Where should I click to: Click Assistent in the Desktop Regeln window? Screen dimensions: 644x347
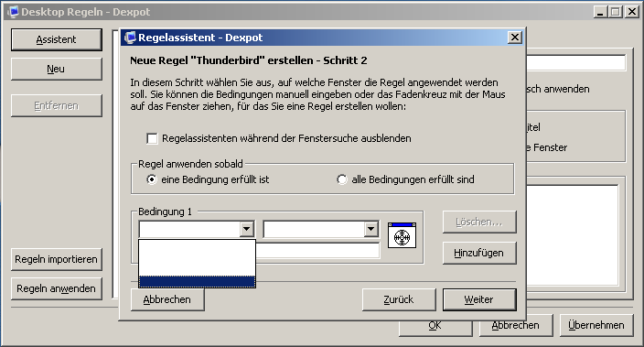(57, 39)
